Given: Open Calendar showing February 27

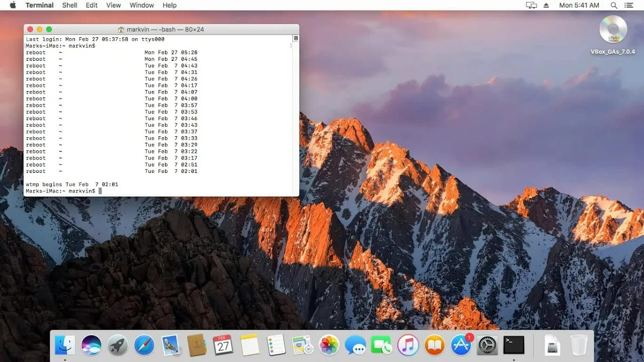Looking at the screenshot, I should (223, 345).
